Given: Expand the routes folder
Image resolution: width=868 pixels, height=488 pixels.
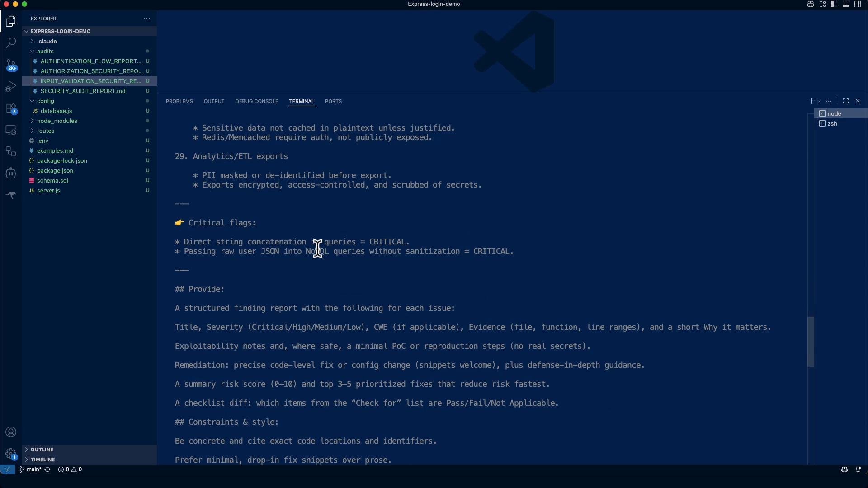Looking at the screenshot, I should pos(89,131).
